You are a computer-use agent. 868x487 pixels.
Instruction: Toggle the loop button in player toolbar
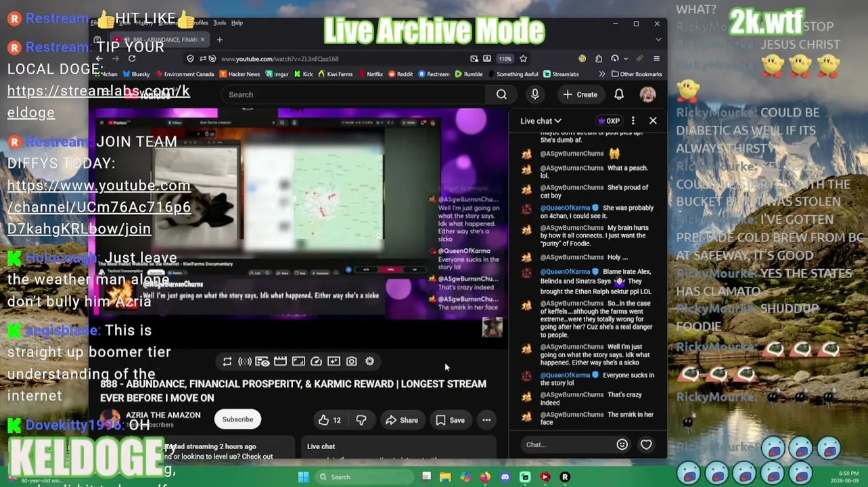[x=227, y=362]
